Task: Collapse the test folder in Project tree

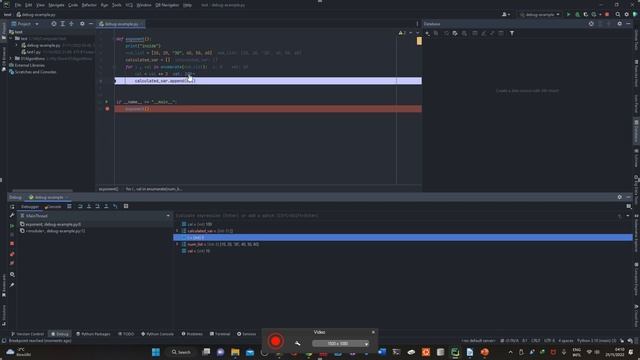Action: (x=11, y=38)
